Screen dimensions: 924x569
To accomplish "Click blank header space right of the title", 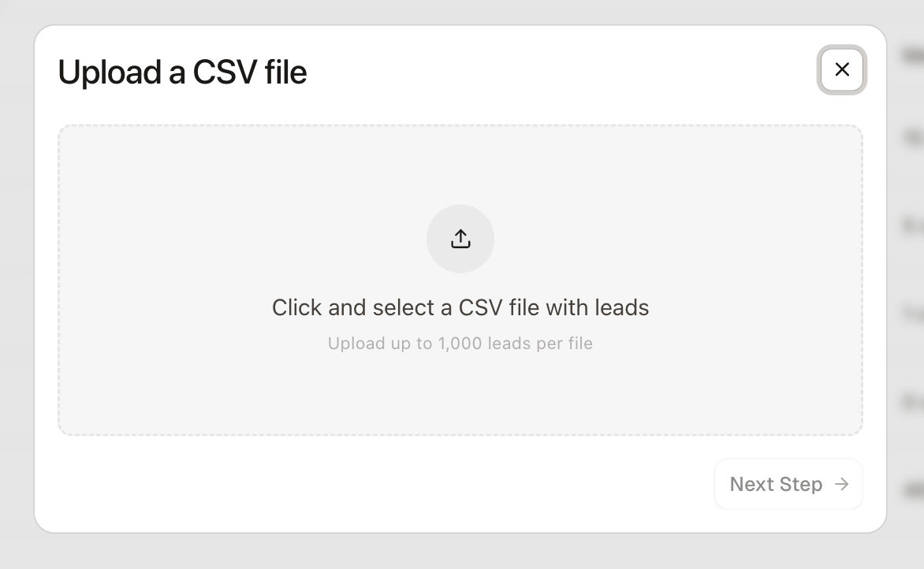I will tap(552, 73).
